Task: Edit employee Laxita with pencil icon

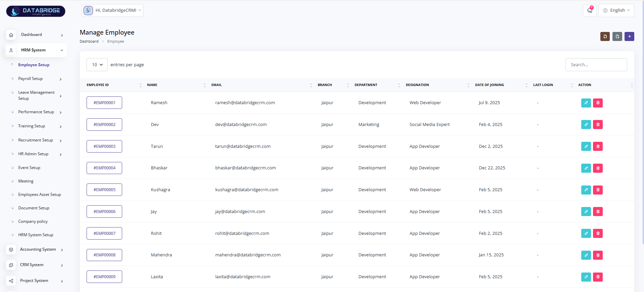Action: pyautogui.click(x=586, y=277)
